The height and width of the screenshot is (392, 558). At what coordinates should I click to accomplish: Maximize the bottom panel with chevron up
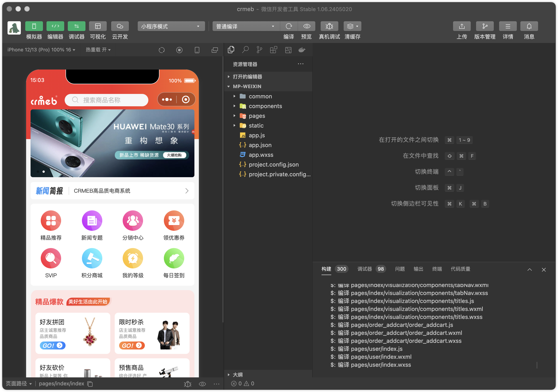530,270
